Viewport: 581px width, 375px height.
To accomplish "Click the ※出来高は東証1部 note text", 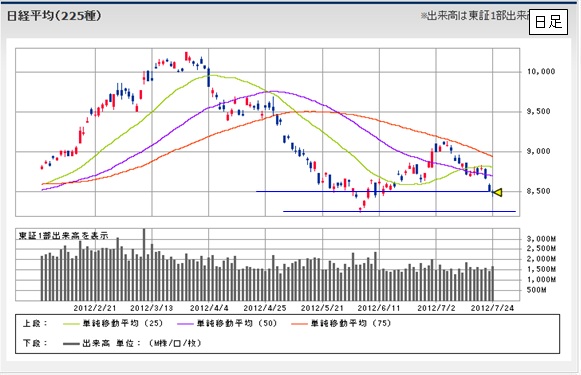I will click(475, 16).
